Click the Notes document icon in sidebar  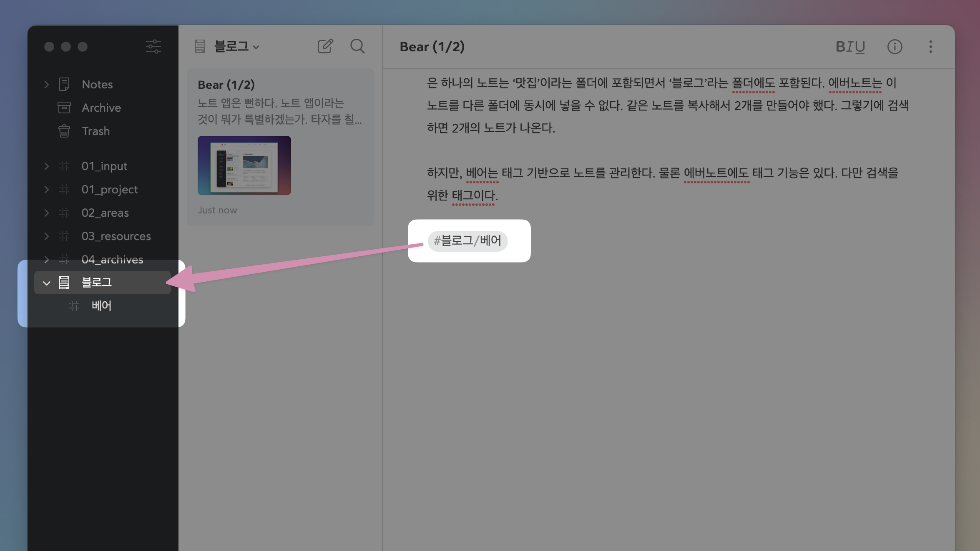[64, 84]
